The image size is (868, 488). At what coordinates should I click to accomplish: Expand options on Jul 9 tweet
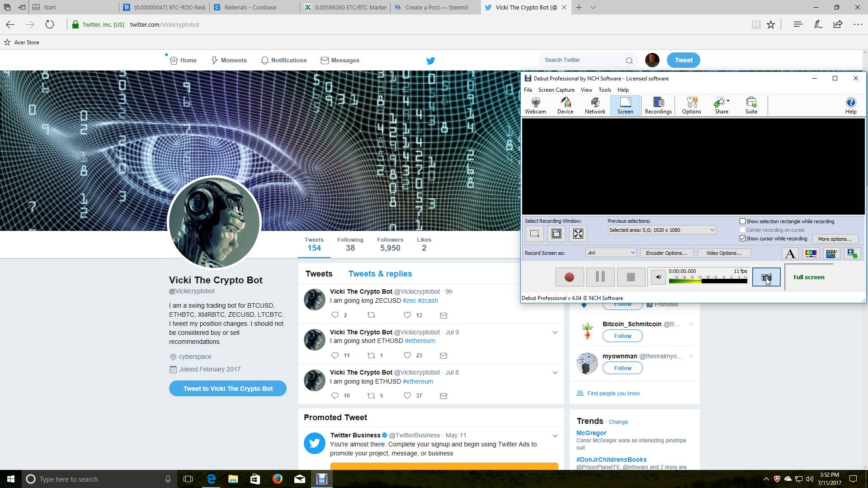(x=555, y=333)
